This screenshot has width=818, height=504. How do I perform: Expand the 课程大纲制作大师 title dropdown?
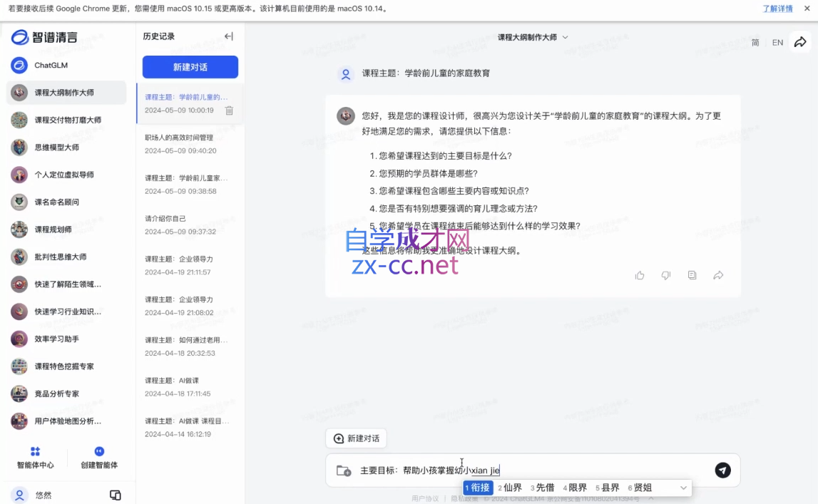(566, 37)
